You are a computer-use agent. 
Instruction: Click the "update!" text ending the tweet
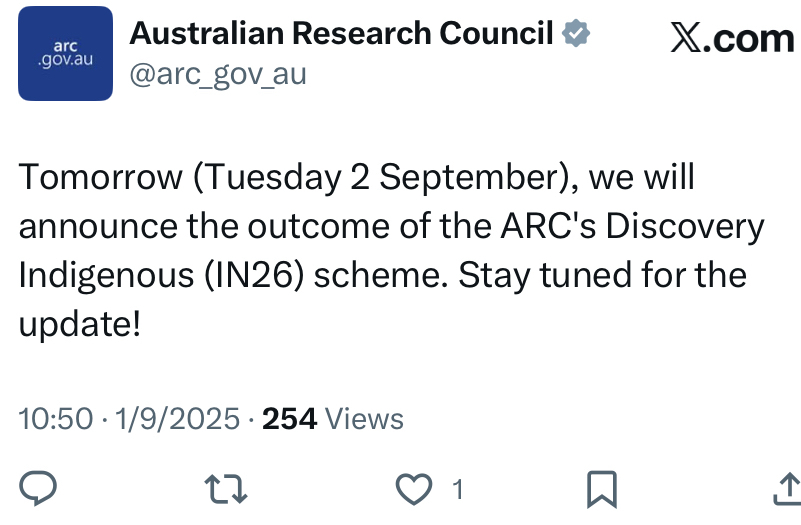click(x=80, y=322)
